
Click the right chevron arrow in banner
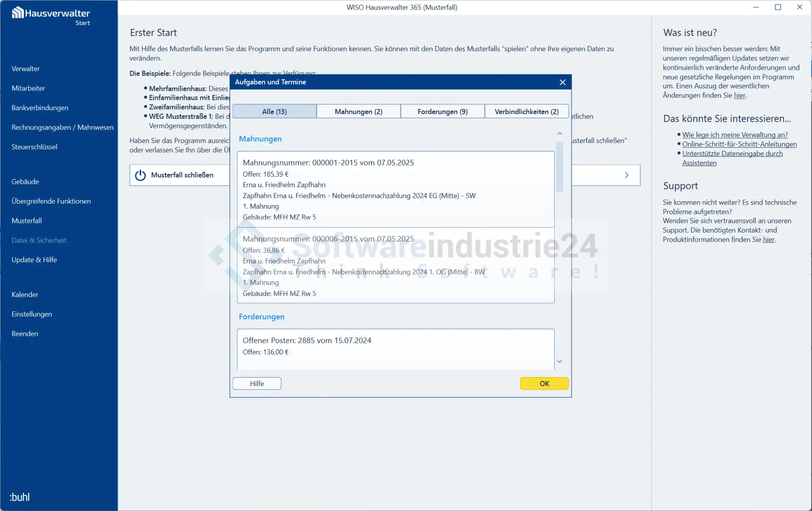[x=626, y=175]
